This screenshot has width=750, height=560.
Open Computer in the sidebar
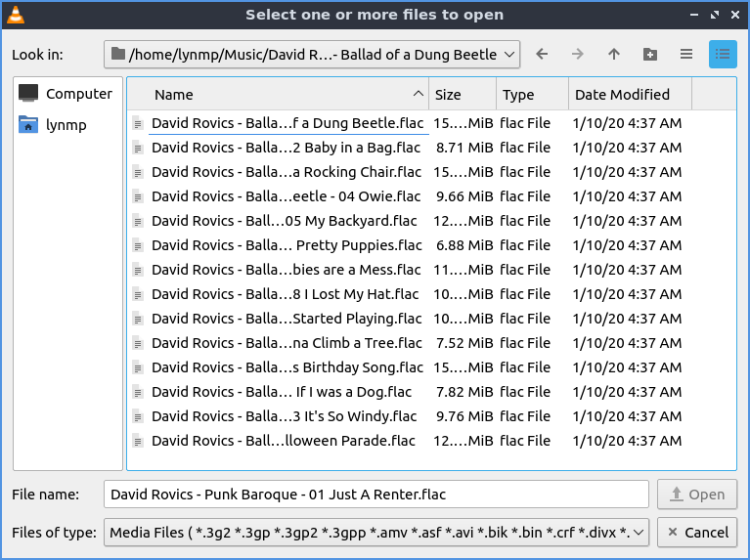pyautogui.click(x=66, y=94)
